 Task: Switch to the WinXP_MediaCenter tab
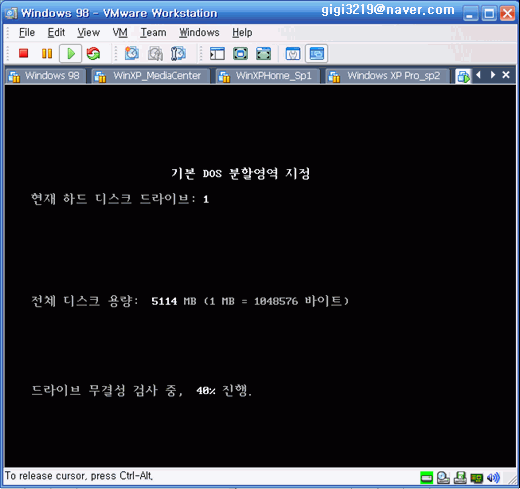pyautogui.click(x=151, y=76)
